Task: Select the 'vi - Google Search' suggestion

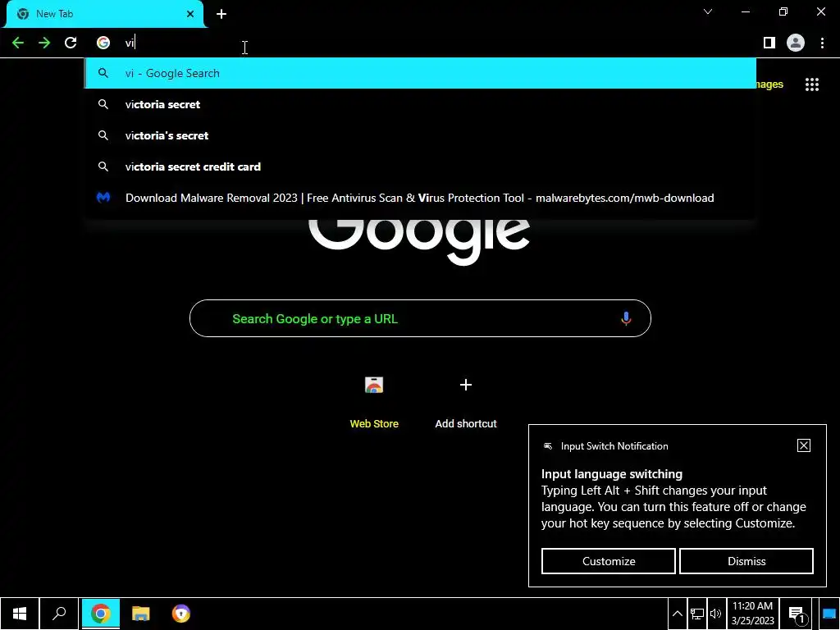Action: pyautogui.click(x=420, y=73)
